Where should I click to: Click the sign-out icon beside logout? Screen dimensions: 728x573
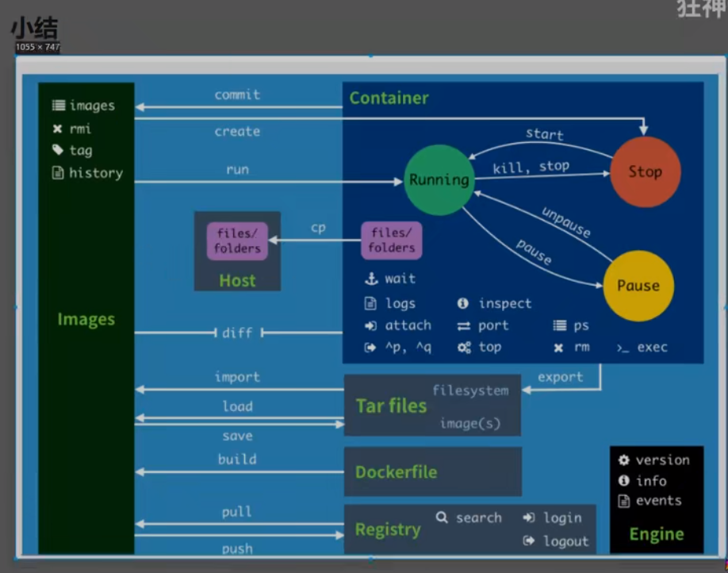[529, 540]
